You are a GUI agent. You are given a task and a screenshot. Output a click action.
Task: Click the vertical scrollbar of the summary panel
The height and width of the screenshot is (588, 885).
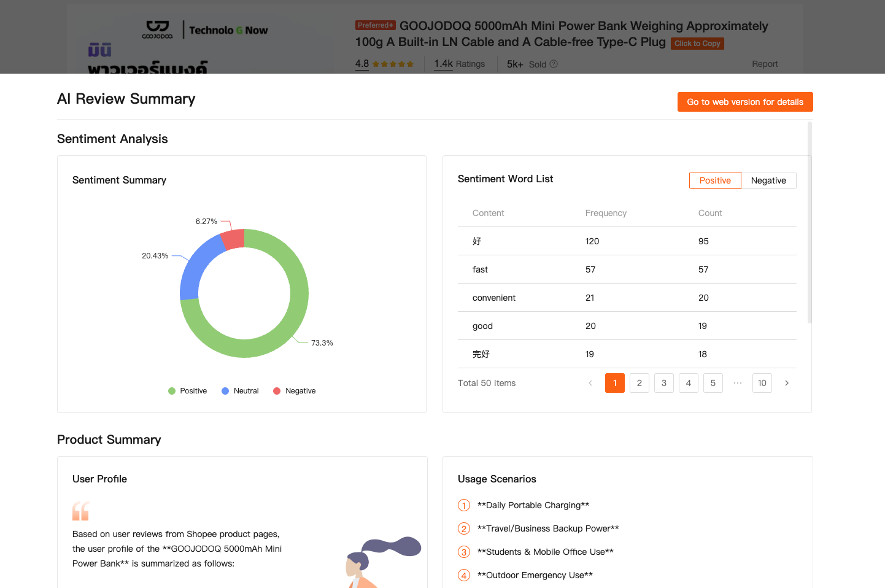810,222
